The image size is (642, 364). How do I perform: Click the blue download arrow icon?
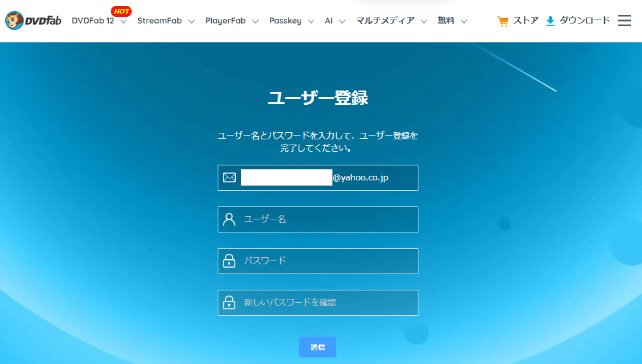coord(550,21)
